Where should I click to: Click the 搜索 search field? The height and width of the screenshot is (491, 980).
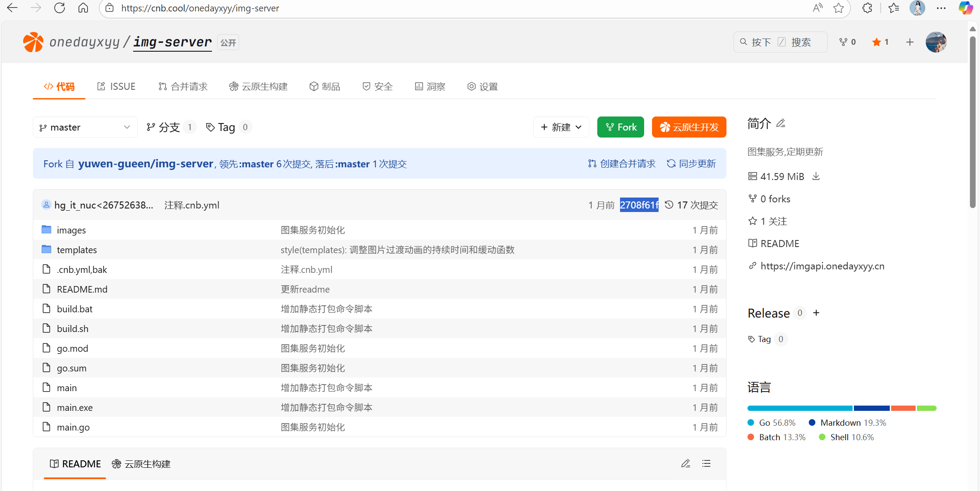(x=780, y=42)
